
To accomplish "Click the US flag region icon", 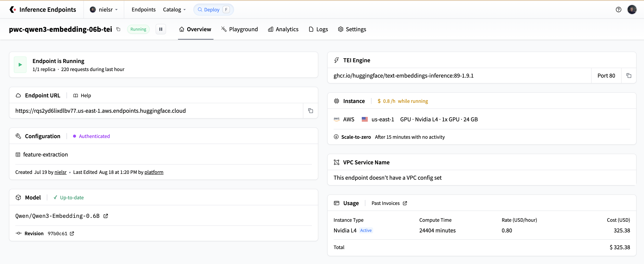I will 365,119.
